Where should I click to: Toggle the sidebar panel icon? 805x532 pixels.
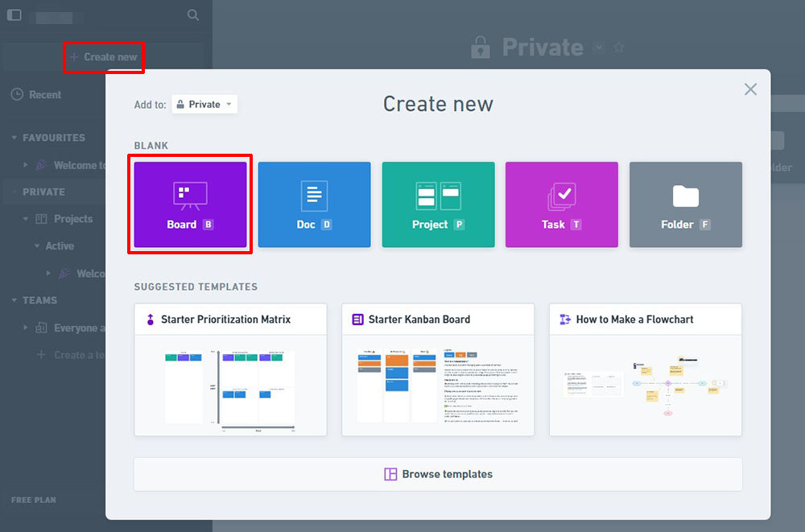[x=14, y=15]
